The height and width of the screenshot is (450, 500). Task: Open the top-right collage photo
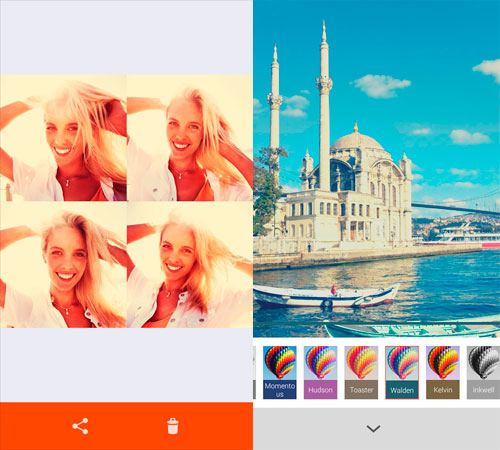(x=190, y=138)
